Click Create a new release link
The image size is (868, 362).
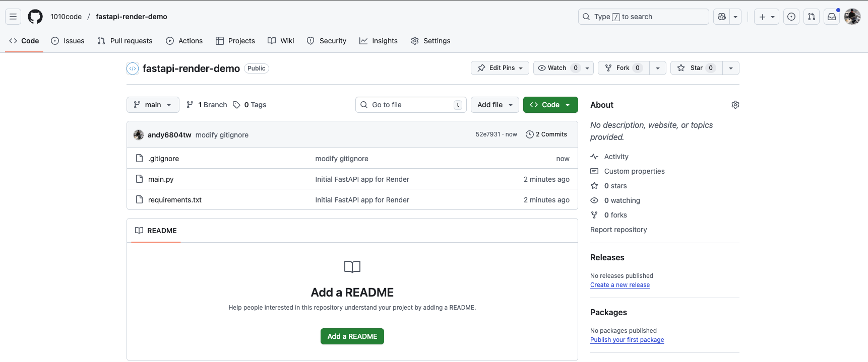click(620, 285)
